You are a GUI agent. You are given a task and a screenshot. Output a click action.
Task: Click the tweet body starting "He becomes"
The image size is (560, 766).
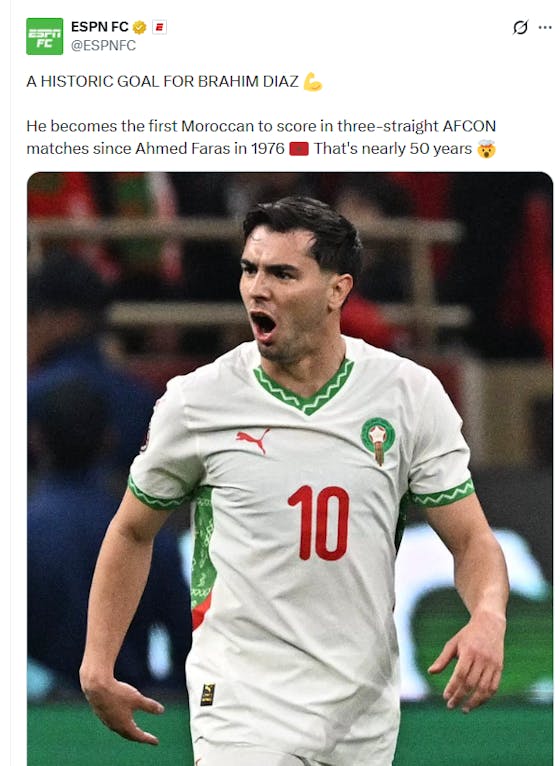click(x=261, y=137)
